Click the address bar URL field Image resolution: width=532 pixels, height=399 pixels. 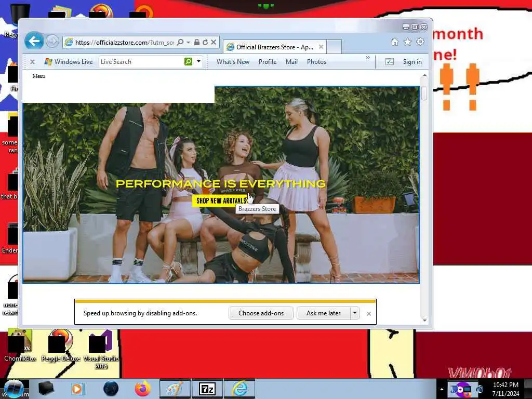pyautogui.click(x=124, y=43)
